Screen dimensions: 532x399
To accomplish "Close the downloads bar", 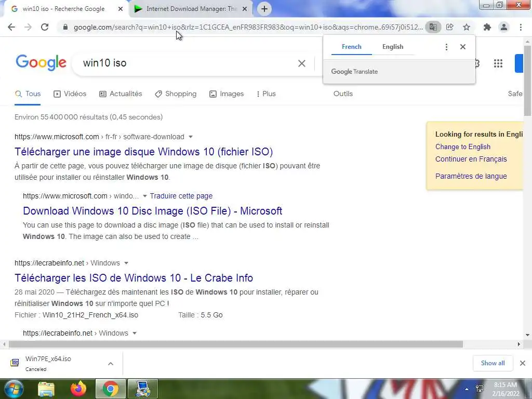I will click(523, 363).
